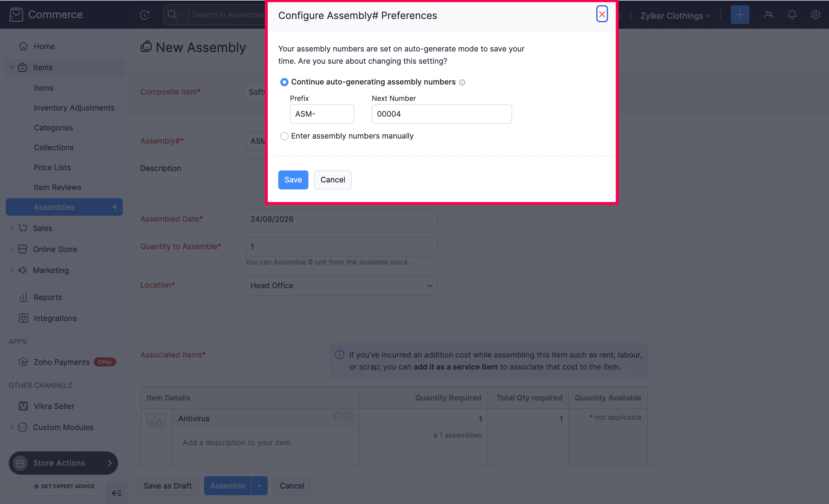829x504 pixels.
Task: Click the info icon in the addition cost note
Action: (339, 355)
